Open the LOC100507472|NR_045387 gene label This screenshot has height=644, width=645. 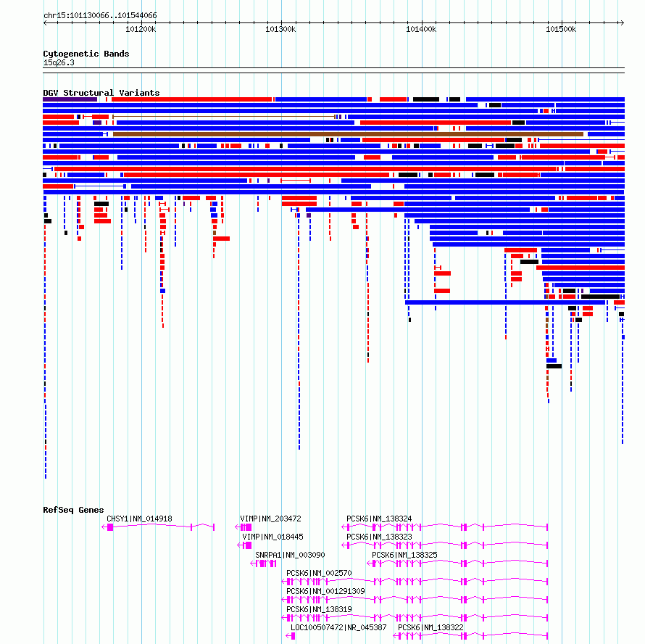338,627
